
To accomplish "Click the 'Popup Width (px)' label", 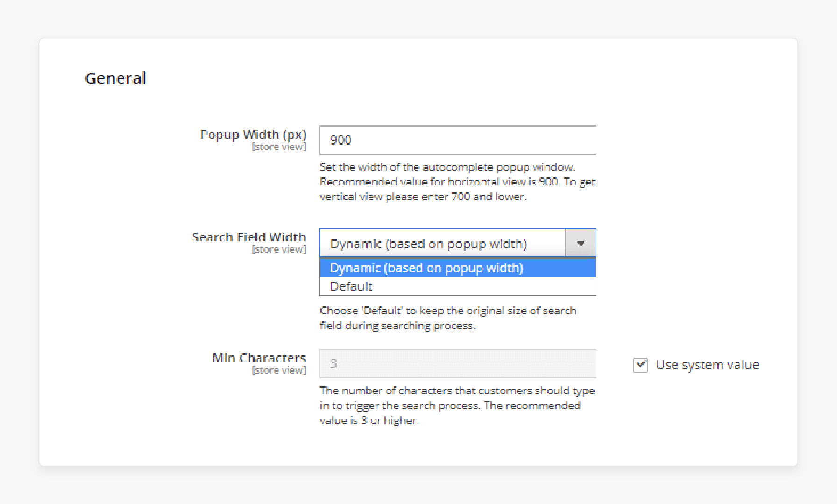I will click(253, 135).
